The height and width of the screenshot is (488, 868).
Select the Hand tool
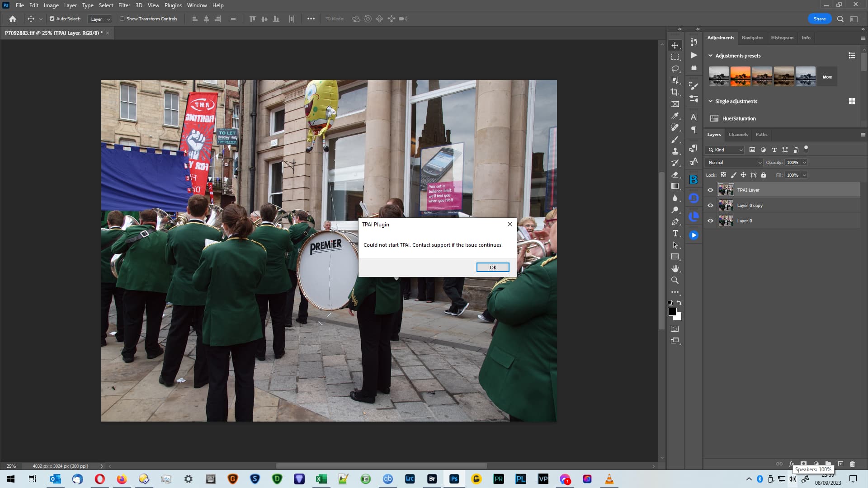675,268
